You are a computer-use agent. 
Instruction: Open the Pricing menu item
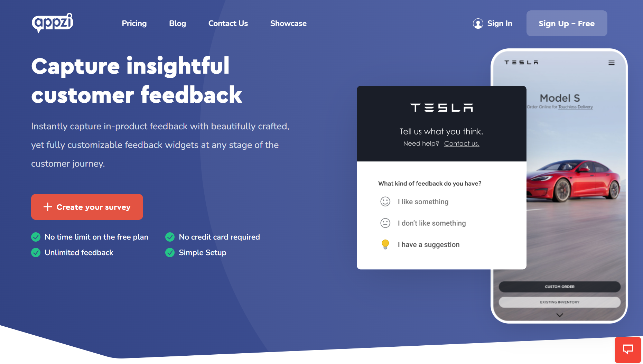coord(134,23)
